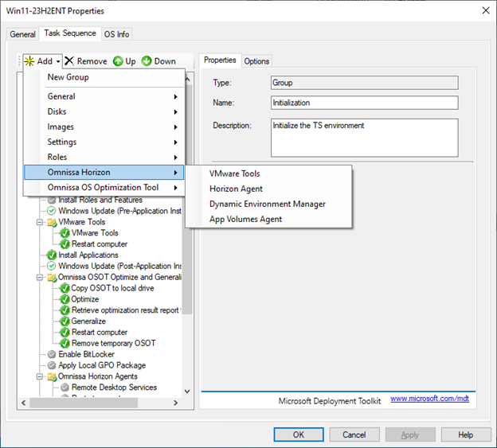Click the Help button

pyautogui.click(x=466, y=434)
